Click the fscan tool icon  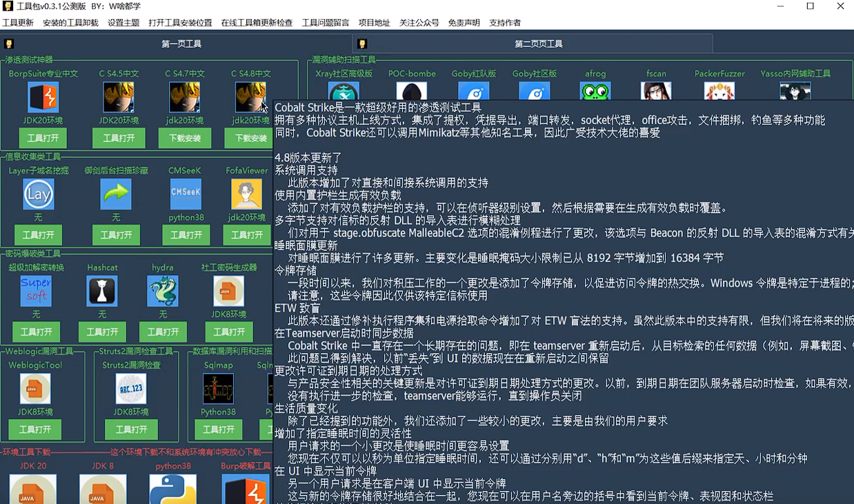coord(656,91)
